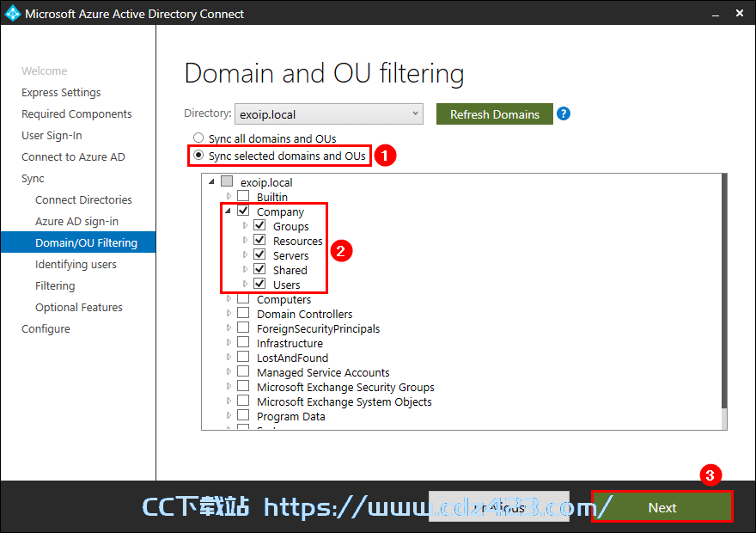Click the Azure AD Connect logo icon
Screen dimensions: 756x533
[13, 14]
